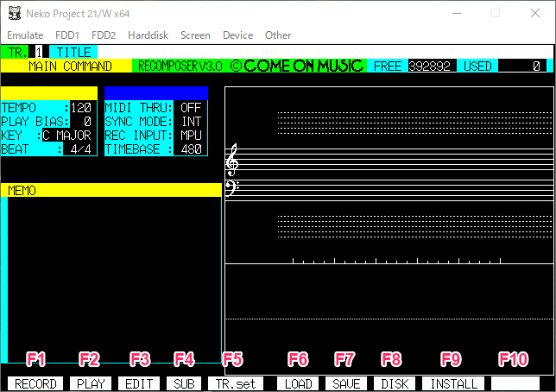Image resolution: width=556 pixels, height=392 pixels.
Task: Change the REC INPUT MPU setting
Action: pyautogui.click(x=191, y=136)
